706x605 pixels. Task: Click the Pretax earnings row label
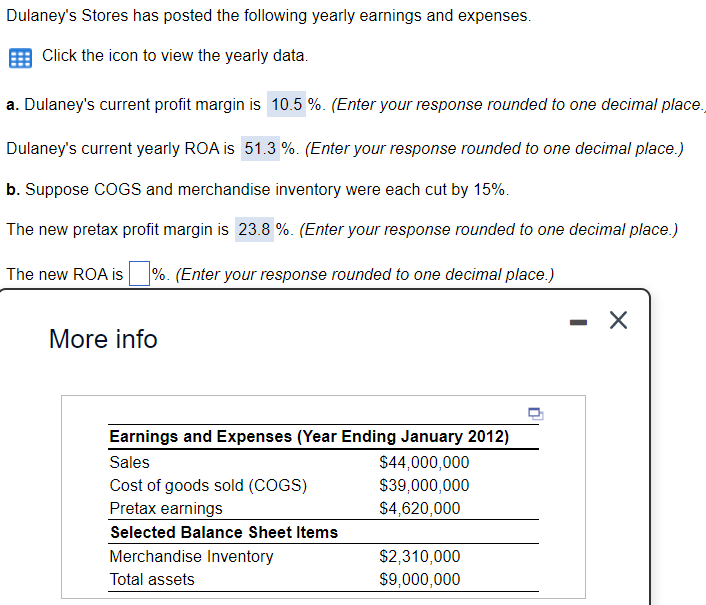coord(166,509)
